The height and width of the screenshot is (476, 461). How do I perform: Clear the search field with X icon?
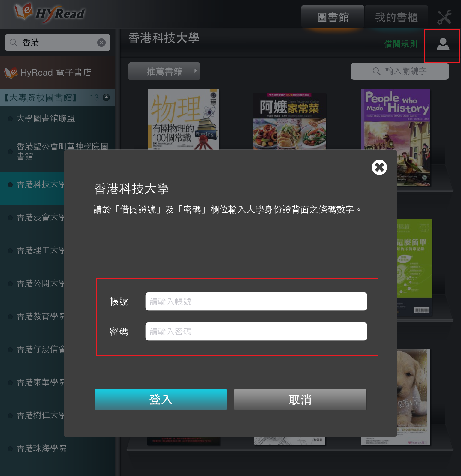click(x=101, y=43)
